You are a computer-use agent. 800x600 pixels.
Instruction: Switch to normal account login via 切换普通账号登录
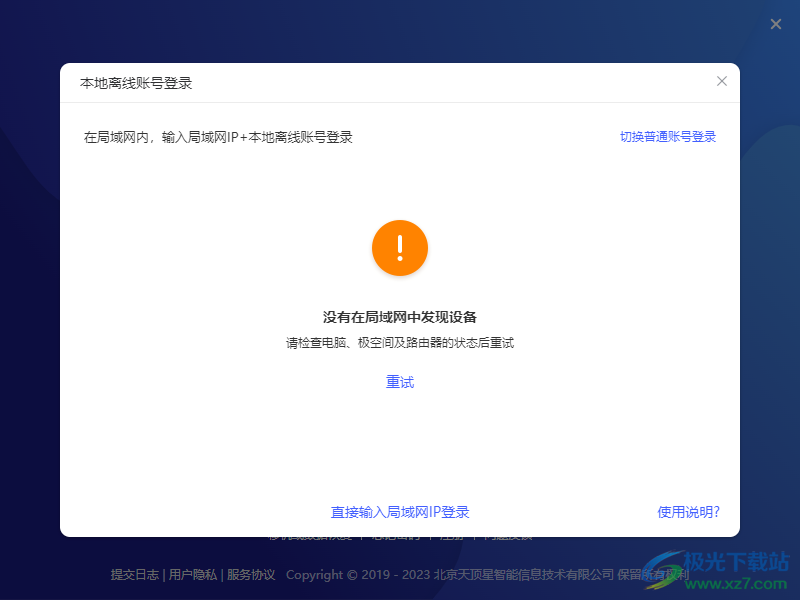[x=666, y=137]
